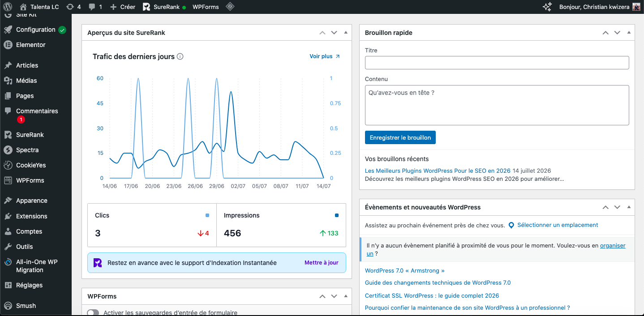Move SureRank widget down with chevron
Screen dimensions: 644x316
click(334, 33)
